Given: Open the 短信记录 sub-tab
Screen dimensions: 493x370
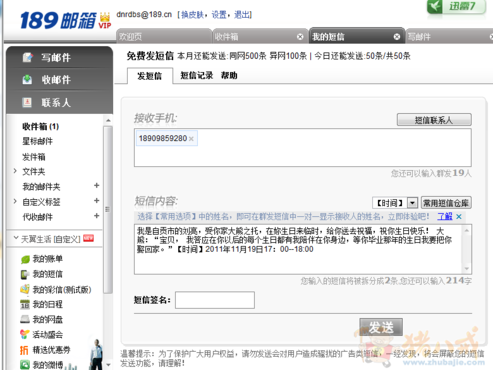Looking at the screenshot, I should click(x=197, y=75).
